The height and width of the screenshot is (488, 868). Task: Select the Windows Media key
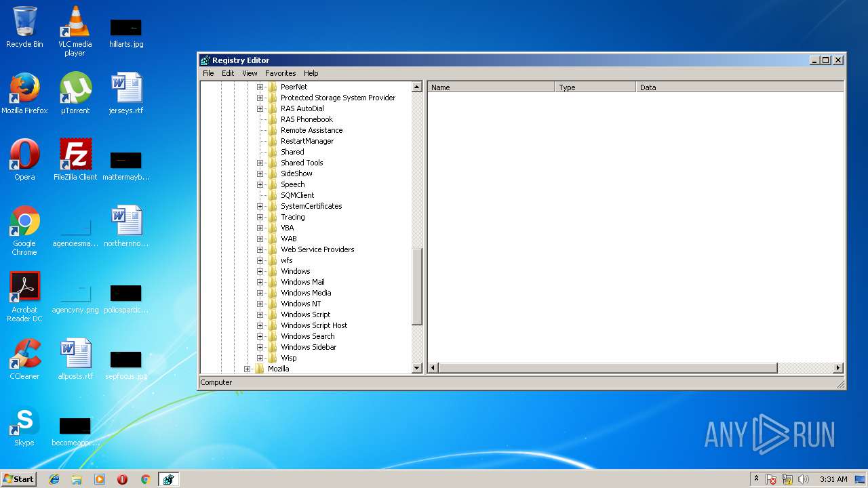pyautogui.click(x=306, y=293)
